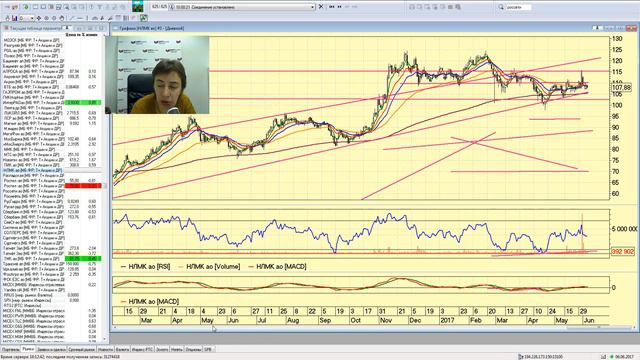This screenshot has height=360, width=640.
Task: Open the Золото tab
Action: [x=162, y=349]
